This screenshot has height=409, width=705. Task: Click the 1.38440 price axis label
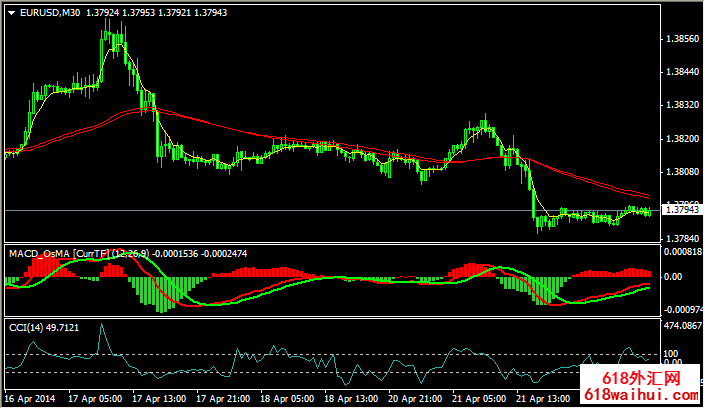click(680, 72)
